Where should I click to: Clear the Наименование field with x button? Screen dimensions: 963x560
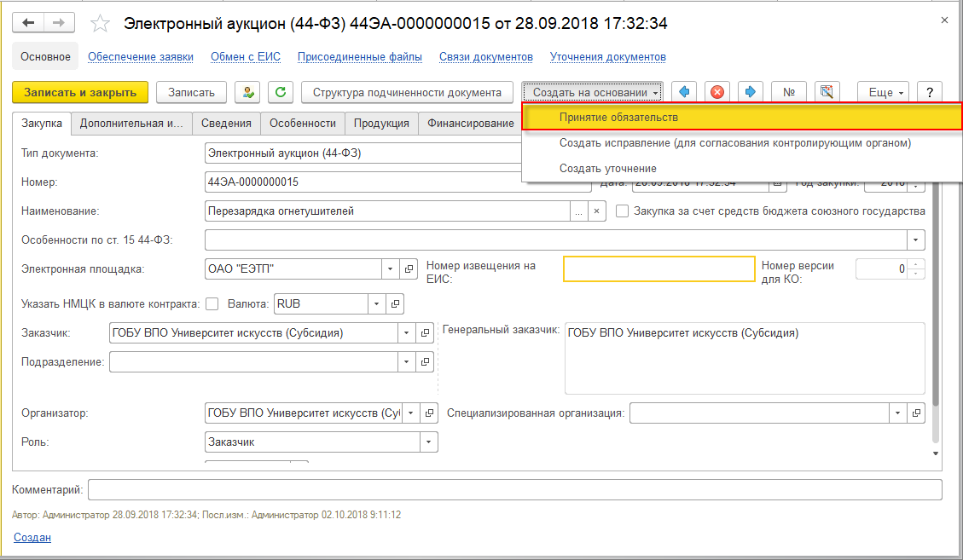(x=597, y=211)
